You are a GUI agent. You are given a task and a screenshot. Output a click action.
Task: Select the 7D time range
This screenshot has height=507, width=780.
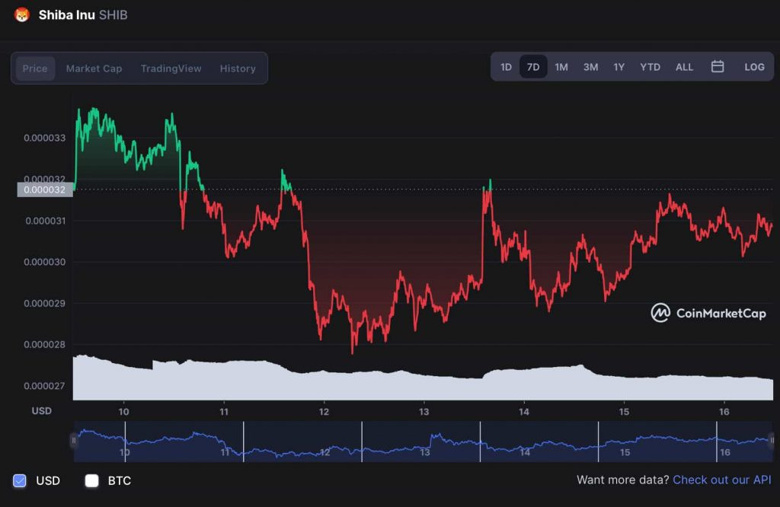pyautogui.click(x=533, y=67)
